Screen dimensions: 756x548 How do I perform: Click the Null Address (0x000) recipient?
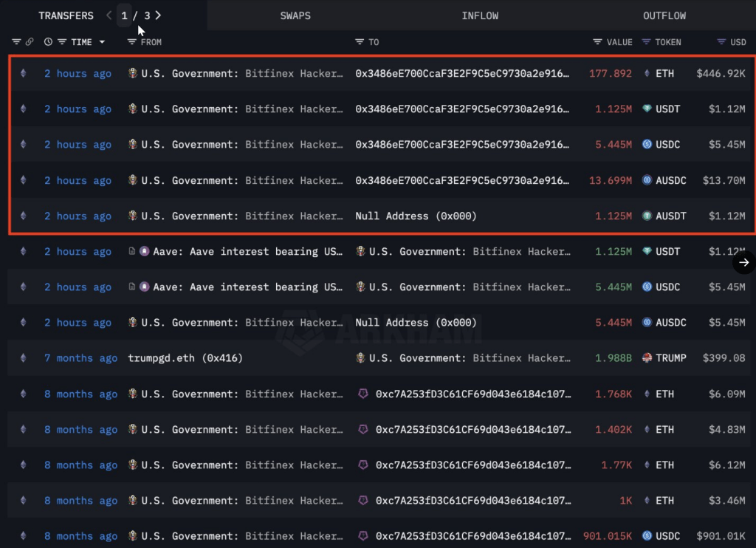418,216
